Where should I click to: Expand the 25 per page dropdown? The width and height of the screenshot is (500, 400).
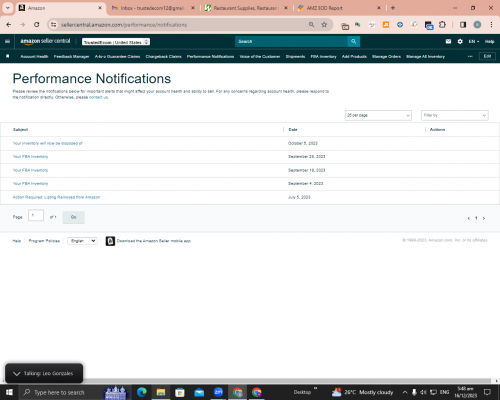click(378, 115)
